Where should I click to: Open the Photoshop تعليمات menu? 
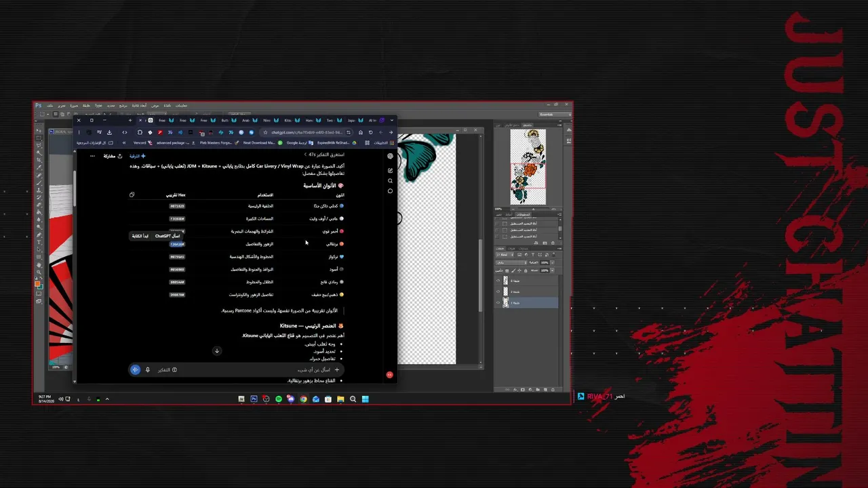[181, 106]
